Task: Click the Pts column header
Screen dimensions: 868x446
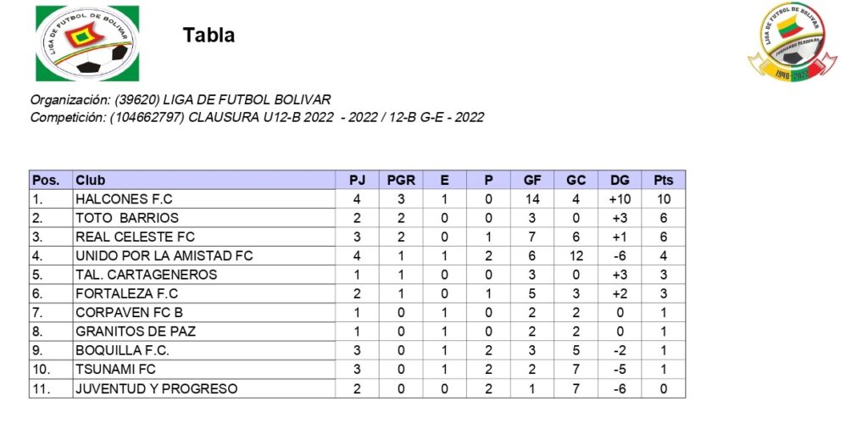Action: (663, 180)
